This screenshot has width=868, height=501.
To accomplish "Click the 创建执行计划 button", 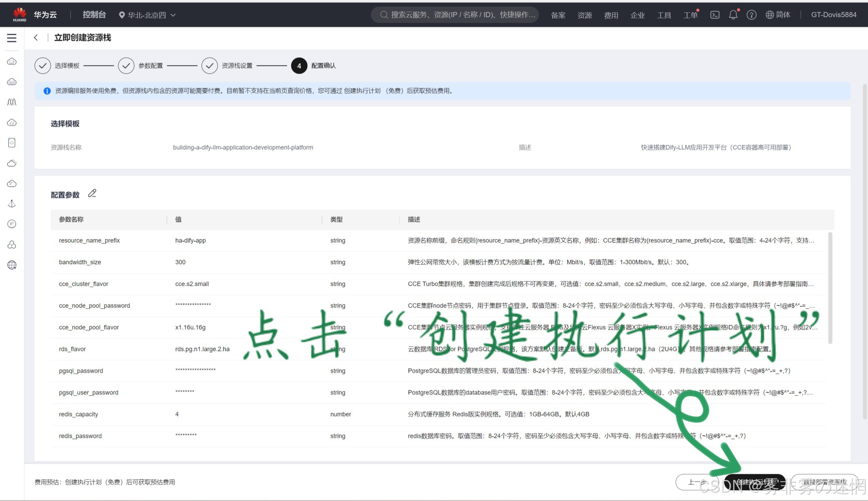I will 755,482.
